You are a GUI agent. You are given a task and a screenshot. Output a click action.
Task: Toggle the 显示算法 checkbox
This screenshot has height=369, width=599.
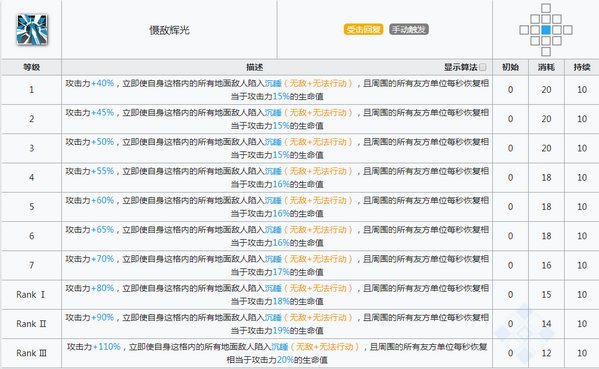pyautogui.click(x=483, y=67)
